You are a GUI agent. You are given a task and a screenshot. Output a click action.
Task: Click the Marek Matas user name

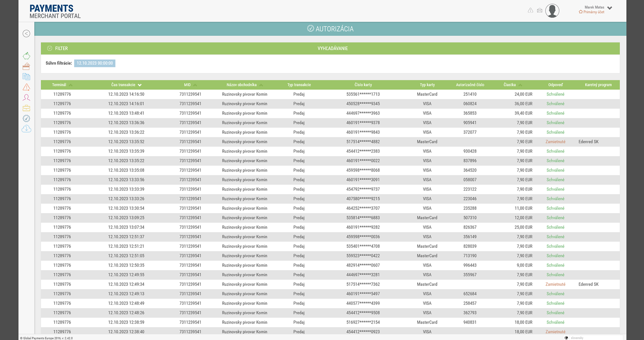tap(594, 7)
